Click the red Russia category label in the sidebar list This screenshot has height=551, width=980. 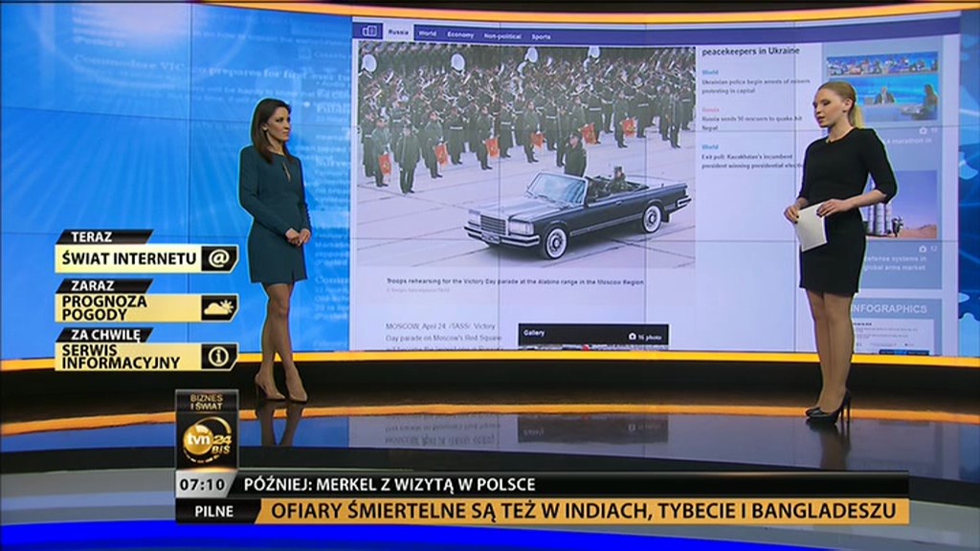[710, 109]
